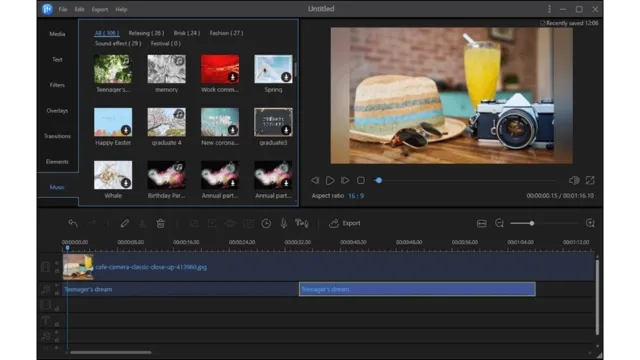The height and width of the screenshot is (360, 640).
Task: Stop the preview playback
Action: point(361,180)
